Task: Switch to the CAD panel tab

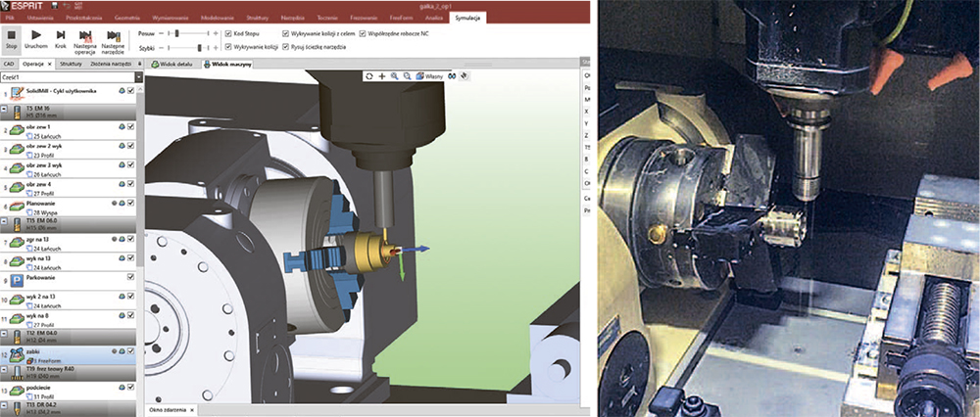Action: pos(9,64)
